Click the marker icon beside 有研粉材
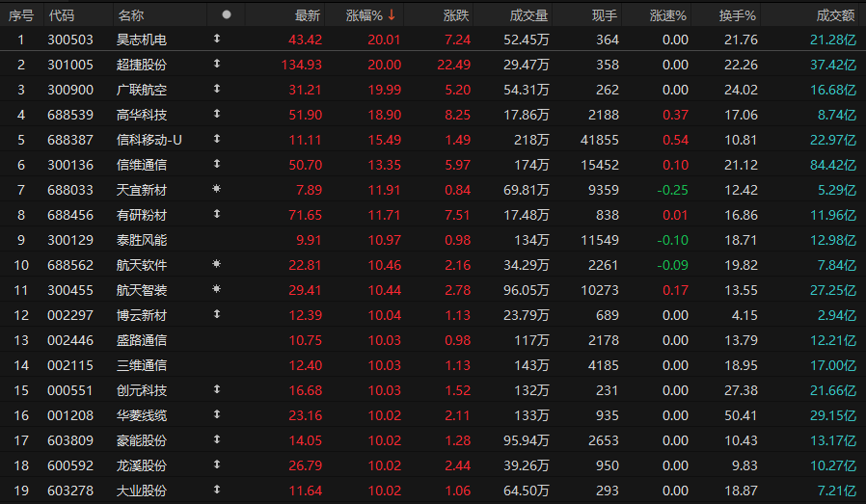 point(217,214)
